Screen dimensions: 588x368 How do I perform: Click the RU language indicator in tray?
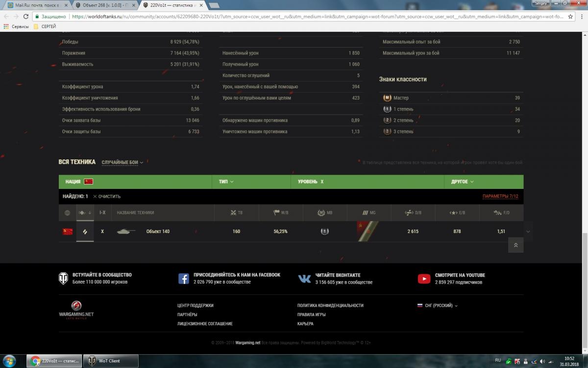[x=498, y=360]
